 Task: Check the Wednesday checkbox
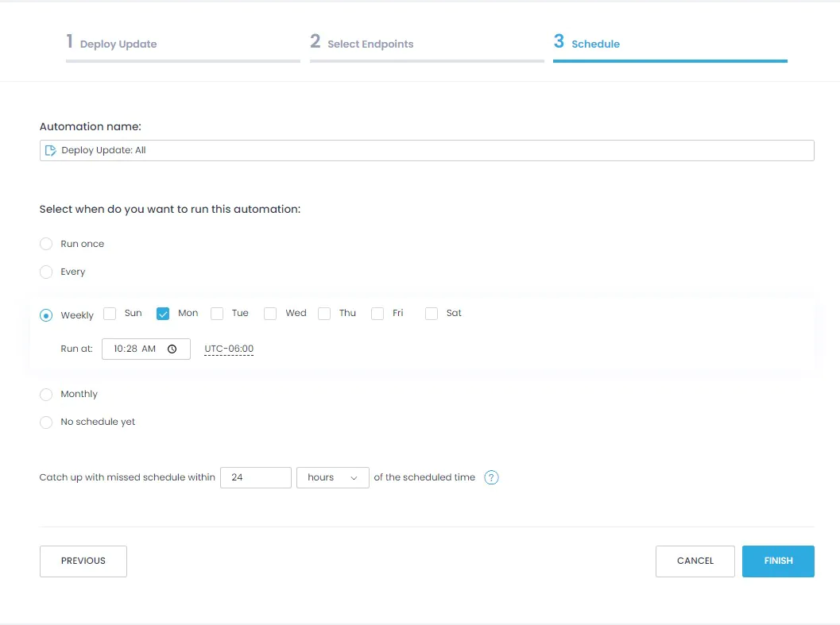270,313
